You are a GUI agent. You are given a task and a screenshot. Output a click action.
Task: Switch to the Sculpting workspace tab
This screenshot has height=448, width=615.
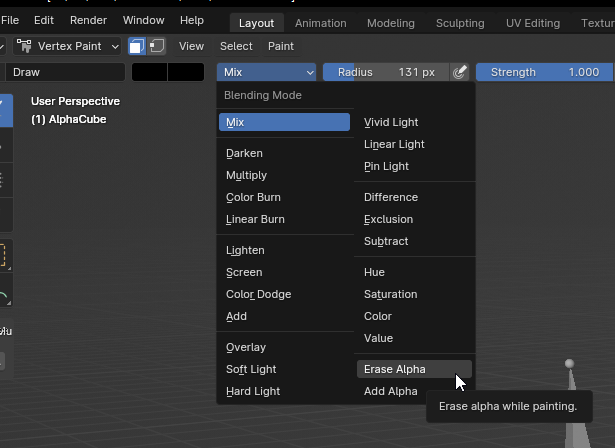coord(460,23)
